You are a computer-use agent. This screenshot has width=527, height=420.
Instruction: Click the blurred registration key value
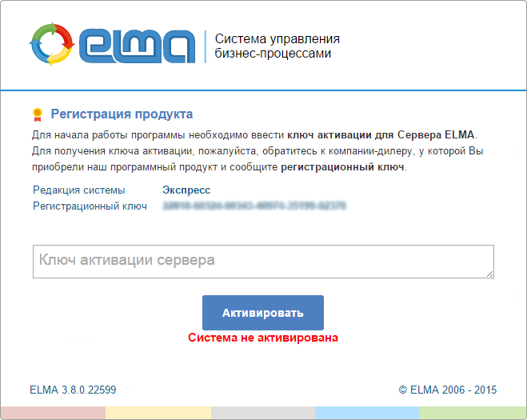254,206
